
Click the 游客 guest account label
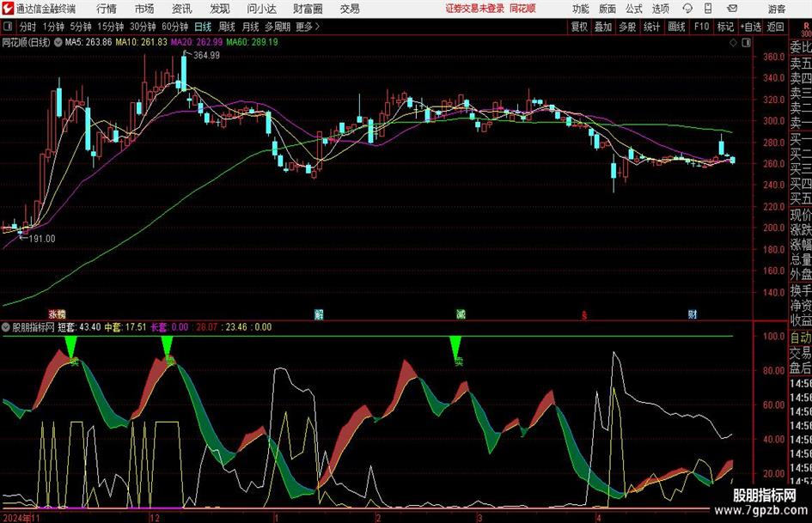776,9
